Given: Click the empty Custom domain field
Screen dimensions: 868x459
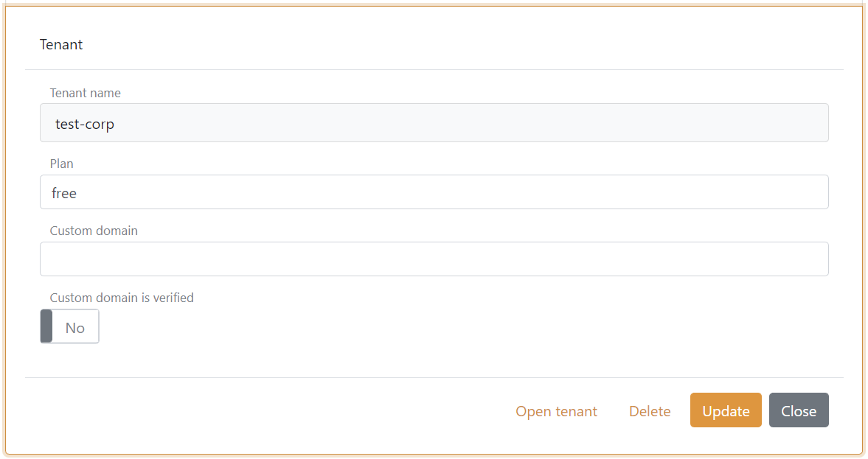Looking at the screenshot, I should pyautogui.click(x=434, y=259).
